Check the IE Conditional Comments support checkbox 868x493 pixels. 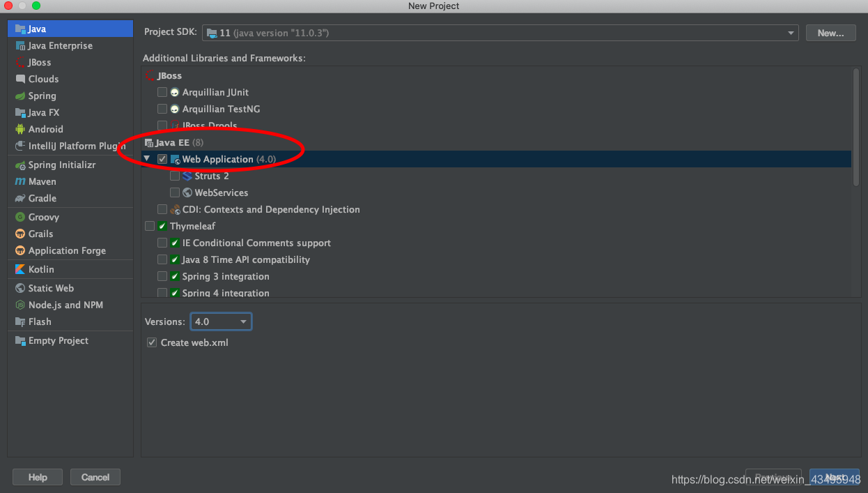[x=162, y=243]
